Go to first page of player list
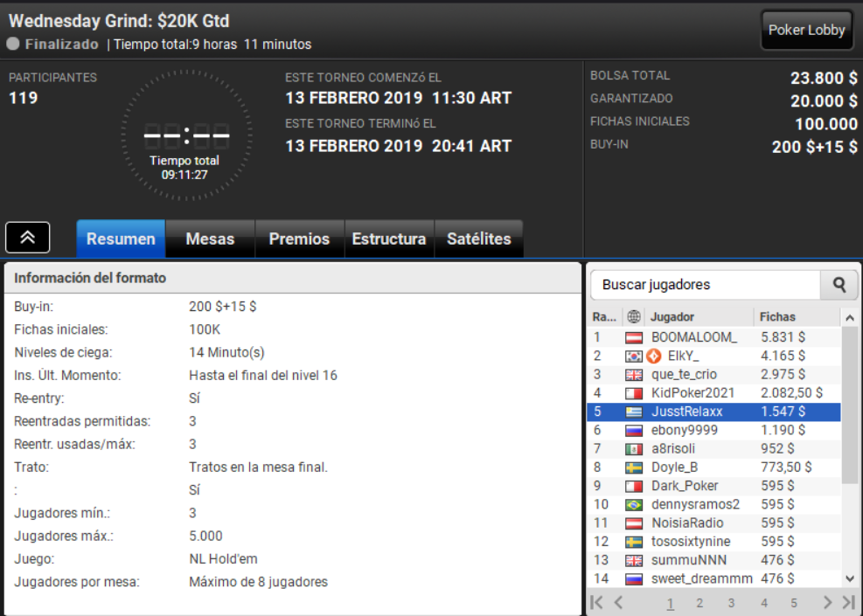This screenshot has height=616, width=863. pos(596,602)
